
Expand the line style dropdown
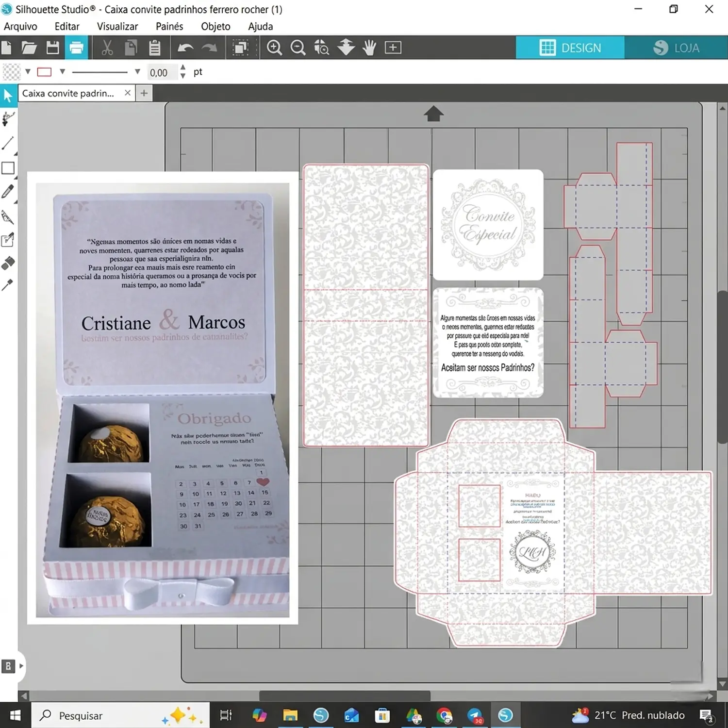tap(137, 72)
